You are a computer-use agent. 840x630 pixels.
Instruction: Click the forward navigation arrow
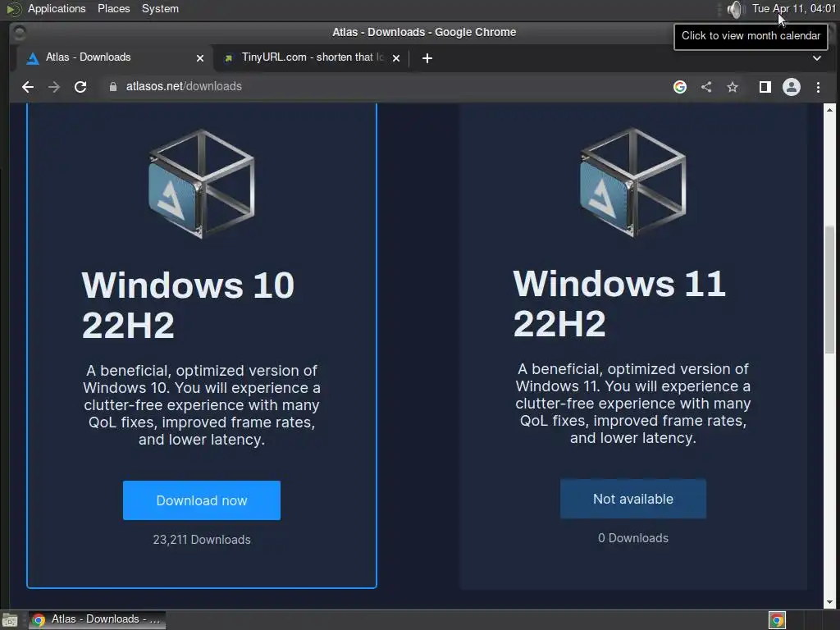[x=54, y=87]
